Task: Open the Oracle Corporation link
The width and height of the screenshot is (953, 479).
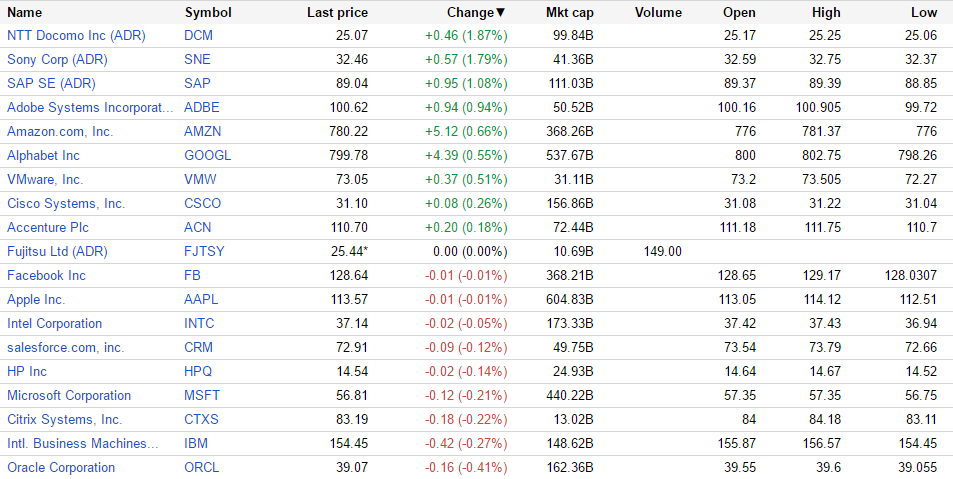Action: (x=61, y=467)
